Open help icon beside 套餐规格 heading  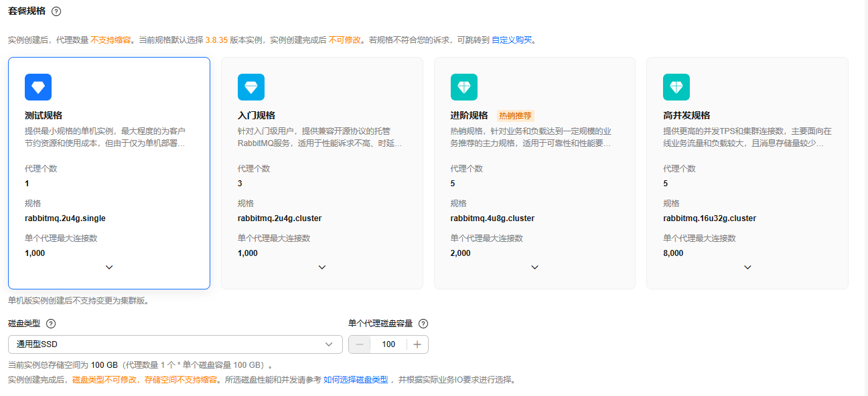coord(56,11)
